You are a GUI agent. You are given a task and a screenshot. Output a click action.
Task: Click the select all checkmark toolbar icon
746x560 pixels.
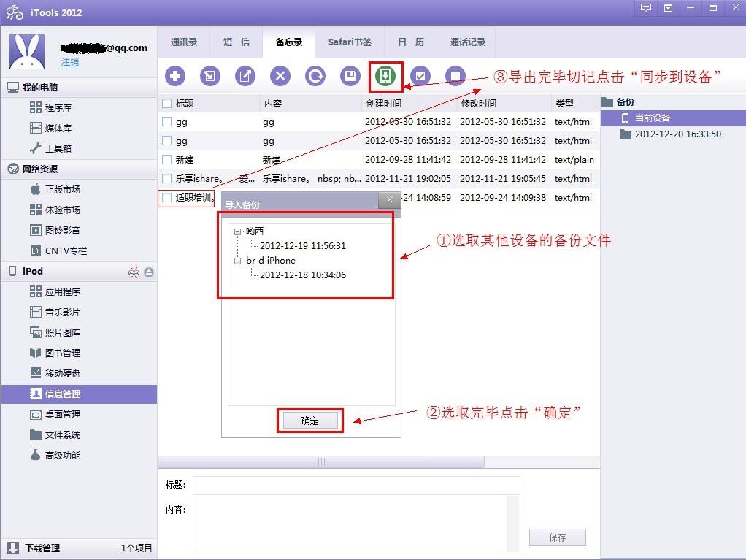point(420,76)
